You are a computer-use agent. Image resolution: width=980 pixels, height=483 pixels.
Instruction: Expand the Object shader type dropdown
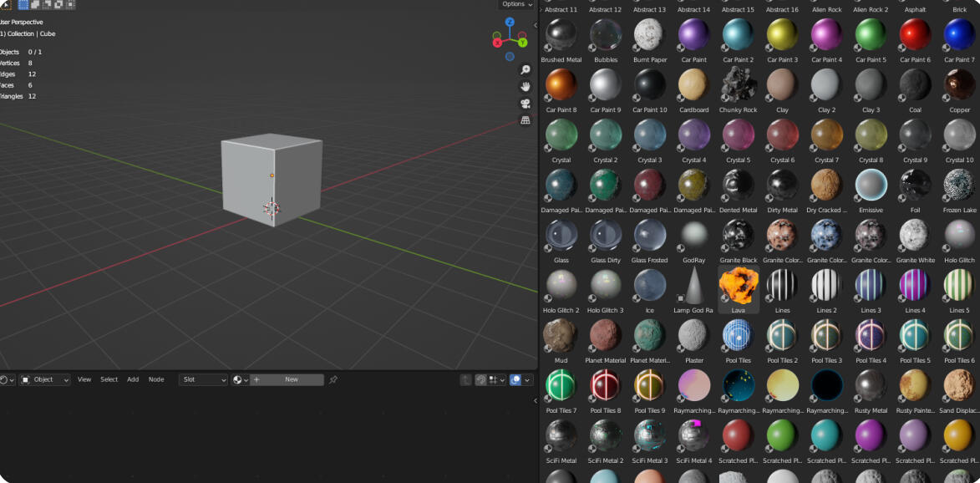coord(44,379)
